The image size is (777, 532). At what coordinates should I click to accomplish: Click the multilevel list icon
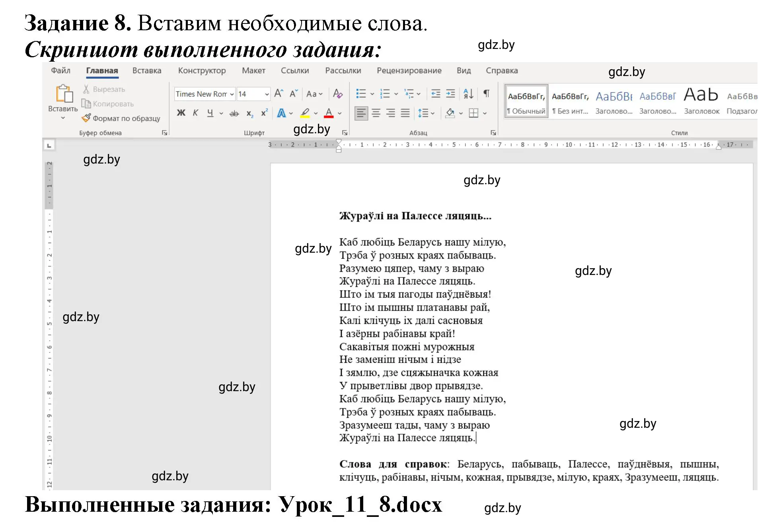[409, 94]
